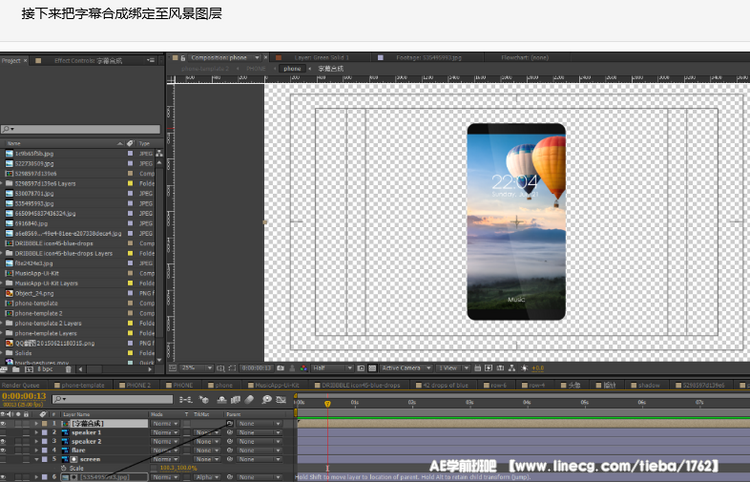The width and height of the screenshot is (750, 482).
Task: Toggle lock switch for 字幕合成 layer
Action: 26,424
